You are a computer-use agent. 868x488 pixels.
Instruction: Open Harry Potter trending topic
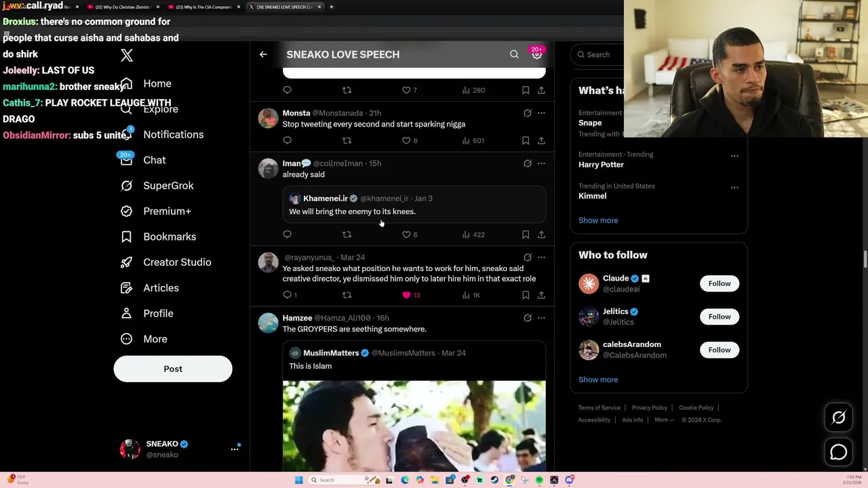pos(601,165)
